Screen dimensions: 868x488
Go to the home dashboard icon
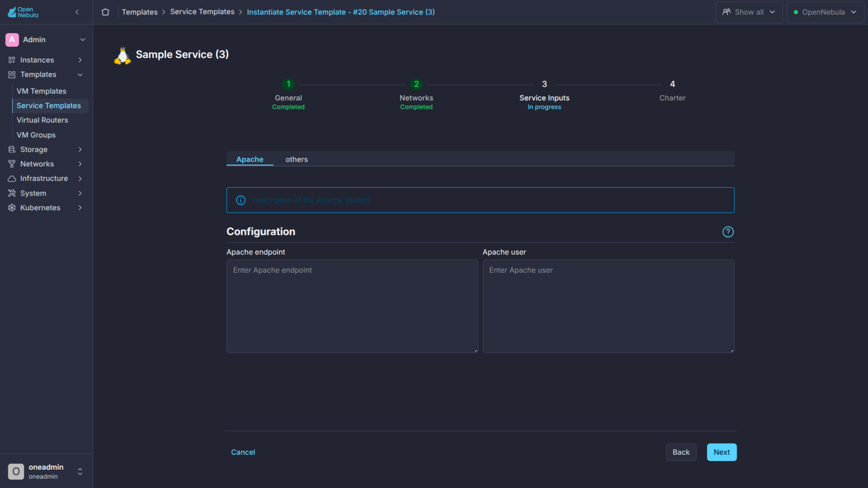[105, 12]
